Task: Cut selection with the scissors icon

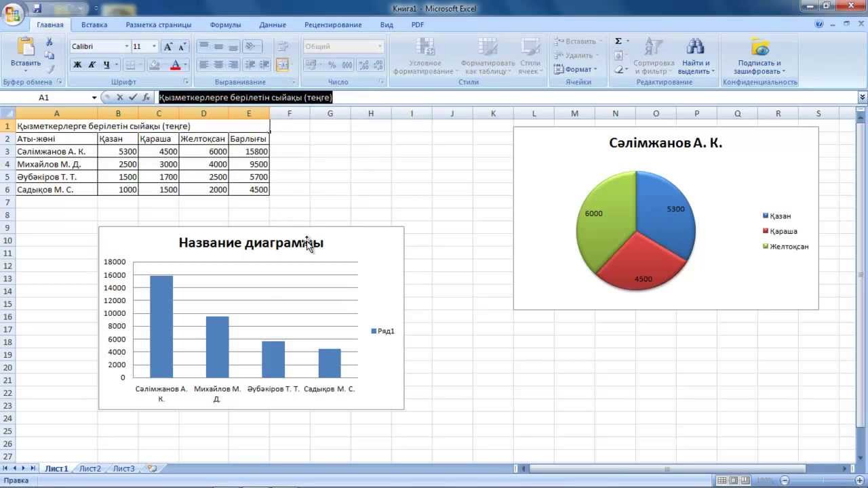Action: pyautogui.click(x=50, y=42)
